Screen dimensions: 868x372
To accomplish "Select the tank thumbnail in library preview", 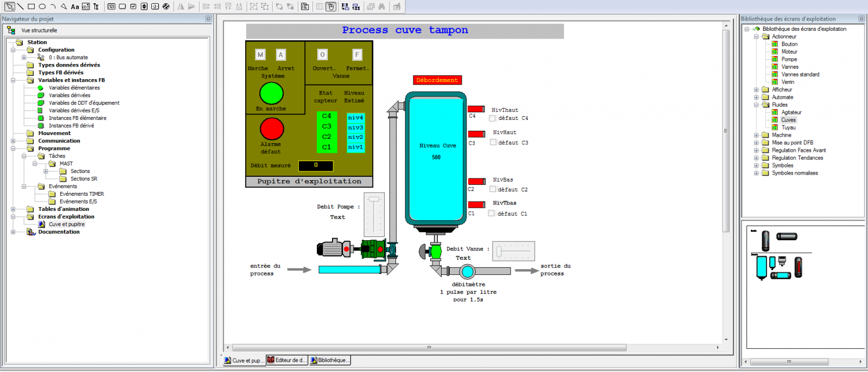I will pos(762,268).
